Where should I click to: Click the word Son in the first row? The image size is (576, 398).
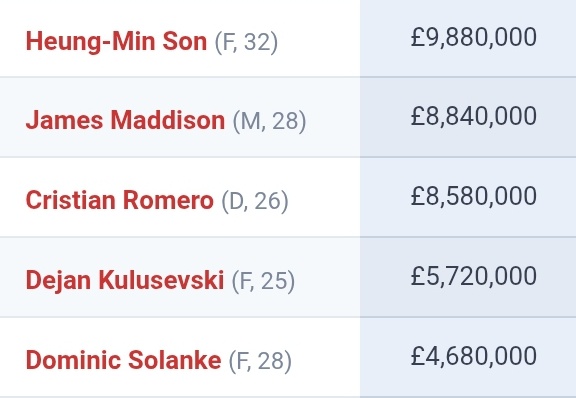185,42
